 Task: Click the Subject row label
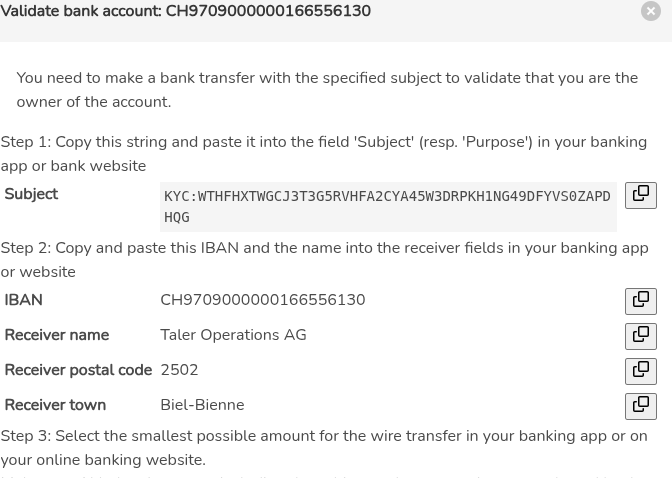point(31,194)
